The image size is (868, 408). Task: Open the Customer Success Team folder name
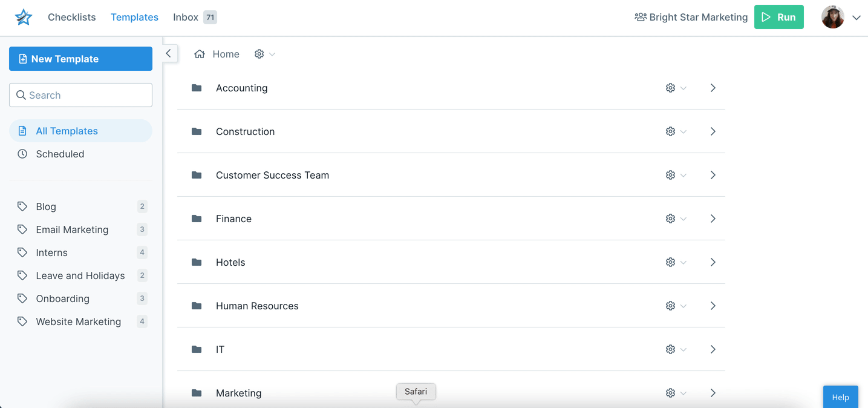click(x=272, y=175)
